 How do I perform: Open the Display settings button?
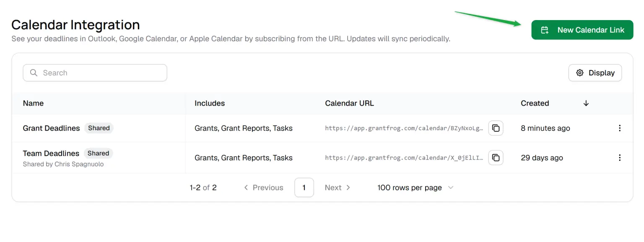[x=595, y=73]
